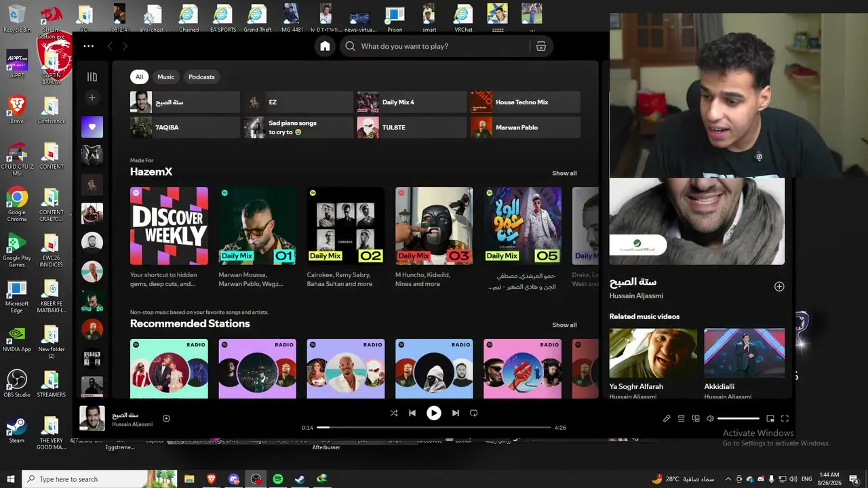
Task: Click the play button in player bar
Action: (434, 413)
